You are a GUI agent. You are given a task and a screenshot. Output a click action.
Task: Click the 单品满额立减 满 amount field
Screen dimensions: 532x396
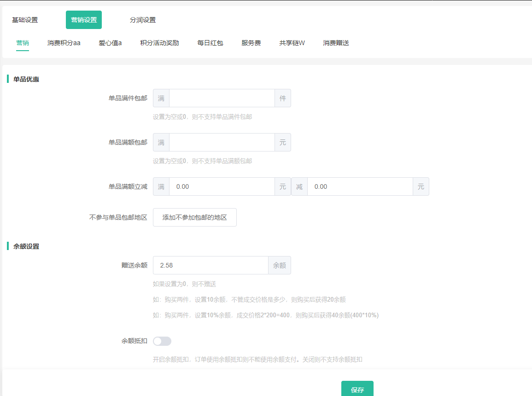[222, 186]
